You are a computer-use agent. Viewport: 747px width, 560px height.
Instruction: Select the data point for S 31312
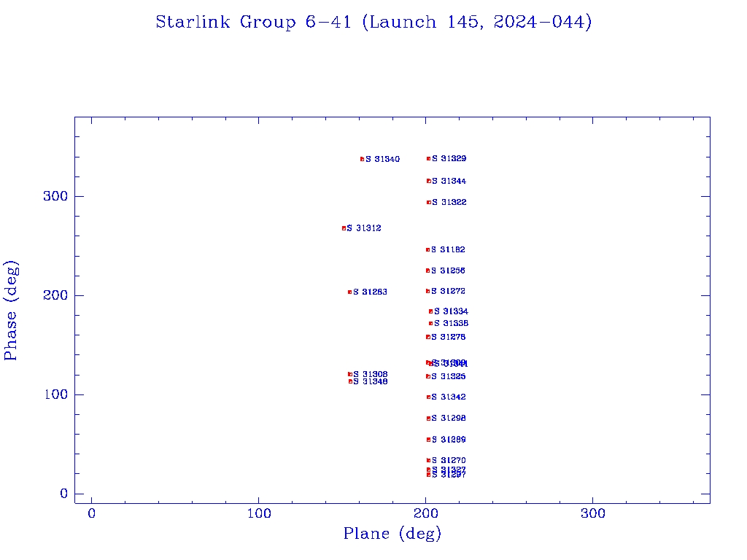tap(344, 228)
